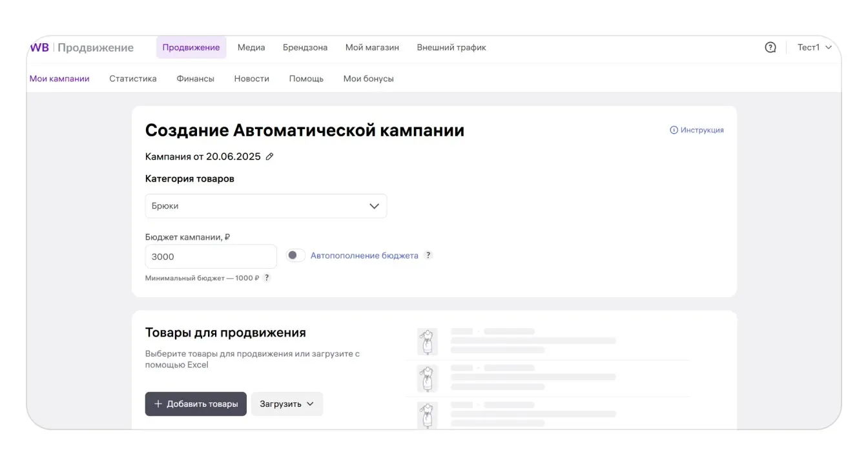Open the help question-mark icon in header

click(770, 47)
